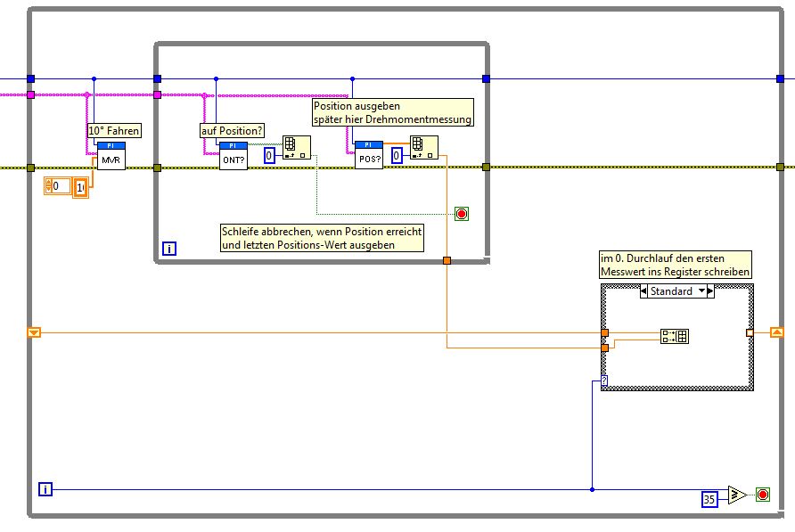Click numeric constant 35
The height and width of the screenshot is (532, 795).
point(709,500)
